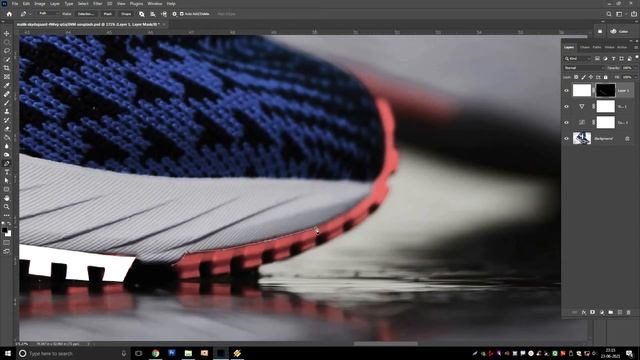Select the Rectangle shape tool
The image size is (640, 360).
[7, 189]
